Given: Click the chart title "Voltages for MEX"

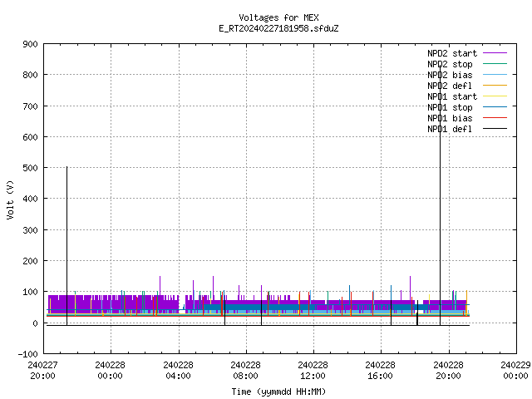Looking at the screenshot, I should pyautogui.click(x=278, y=17).
